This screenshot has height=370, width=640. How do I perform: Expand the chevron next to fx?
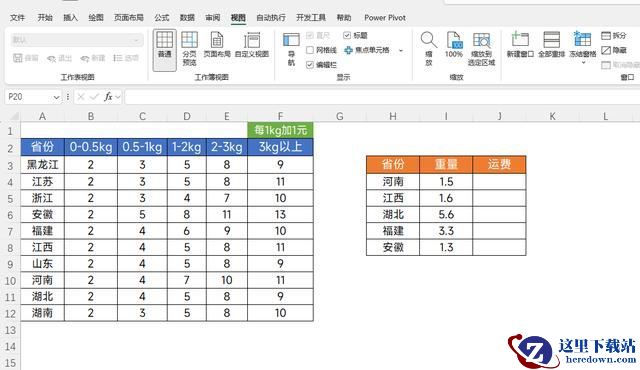tap(118, 97)
